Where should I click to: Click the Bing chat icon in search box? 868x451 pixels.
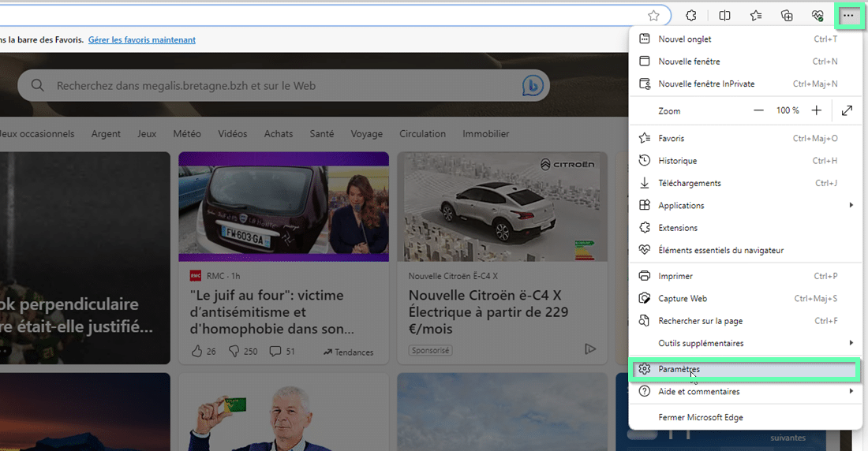[533, 85]
